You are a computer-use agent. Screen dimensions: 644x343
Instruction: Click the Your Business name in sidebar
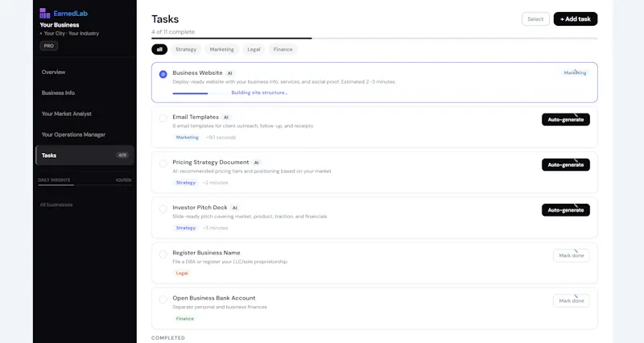tap(60, 25)
